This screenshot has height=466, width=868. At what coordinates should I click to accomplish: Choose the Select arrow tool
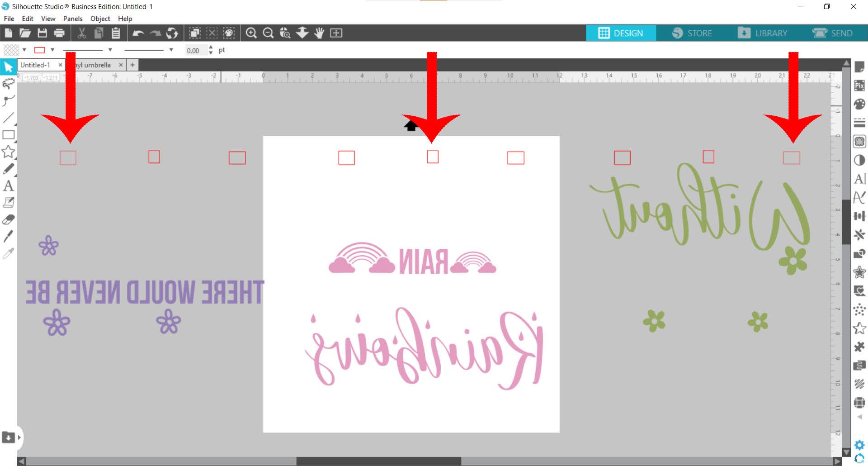pyautogui.click(x=9, y=67)
